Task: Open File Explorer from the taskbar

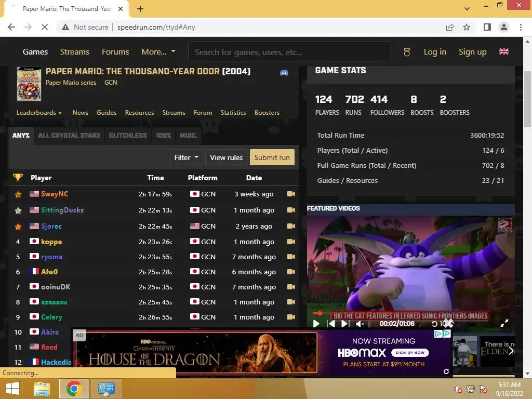Action: (42, 389)
